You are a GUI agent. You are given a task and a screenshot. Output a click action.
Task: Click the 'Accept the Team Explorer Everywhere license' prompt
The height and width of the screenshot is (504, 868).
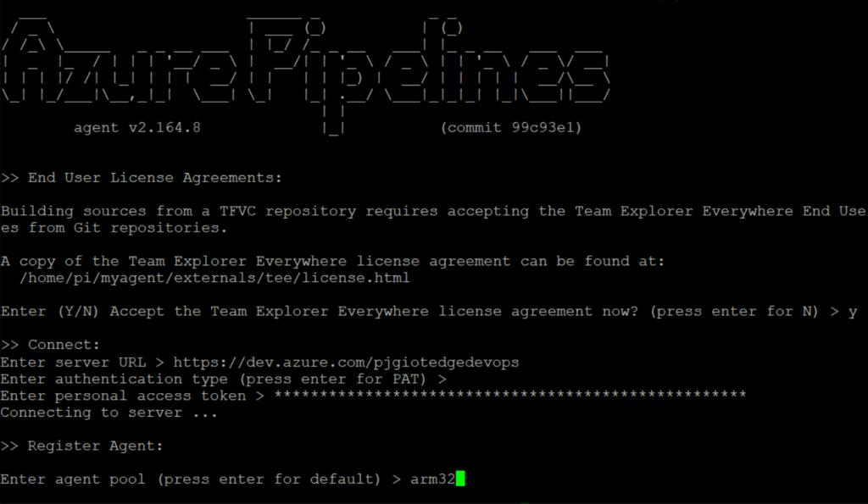[409, 312]
